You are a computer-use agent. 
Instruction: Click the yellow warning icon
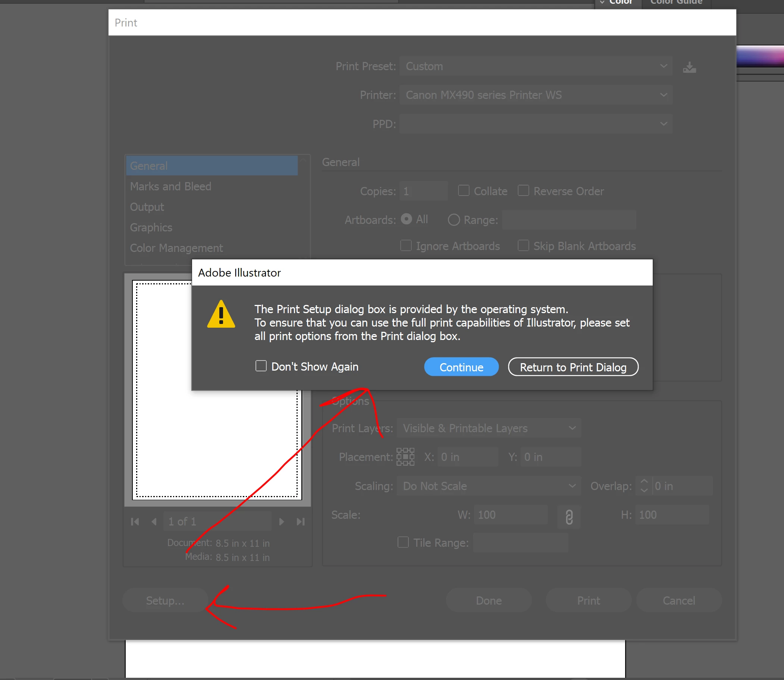click(221, 315)
